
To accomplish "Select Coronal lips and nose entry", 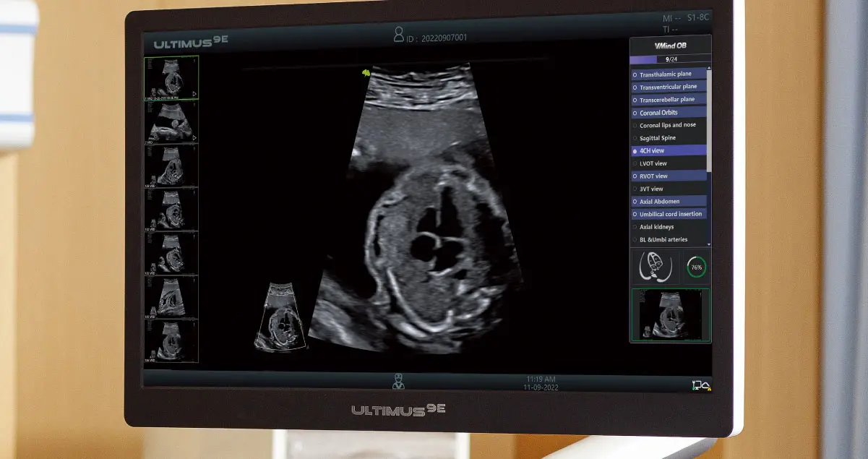I will click(669, 125).
